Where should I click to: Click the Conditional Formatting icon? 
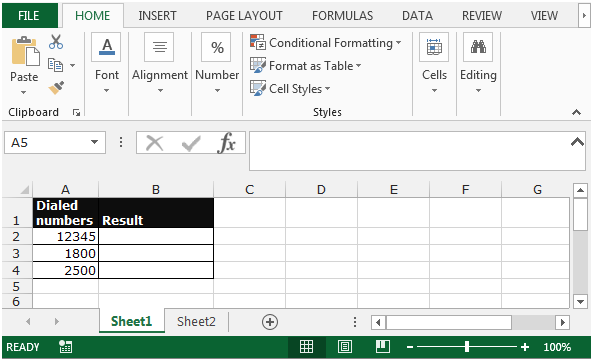[x=258, y=42]
